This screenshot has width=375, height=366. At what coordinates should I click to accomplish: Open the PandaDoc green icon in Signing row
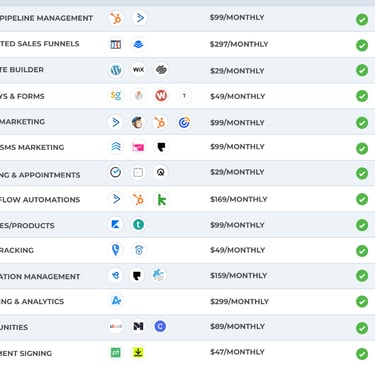coord(116,352)
